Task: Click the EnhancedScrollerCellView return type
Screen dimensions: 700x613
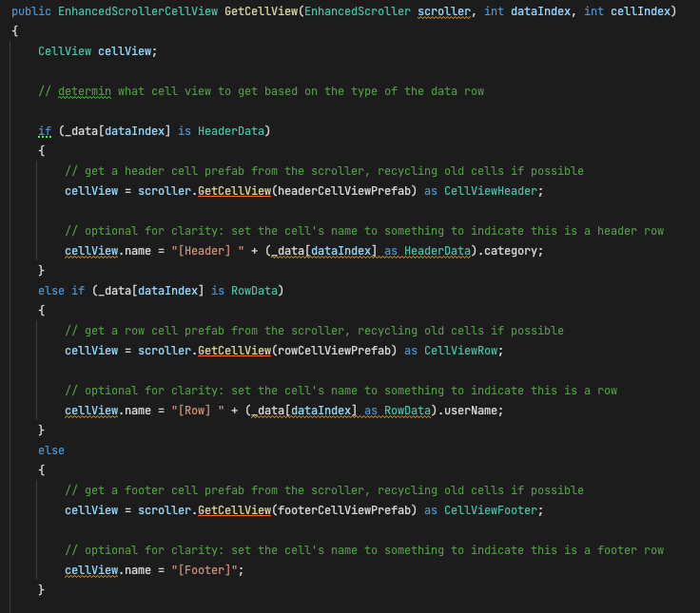Action: [x=138, y=11]
